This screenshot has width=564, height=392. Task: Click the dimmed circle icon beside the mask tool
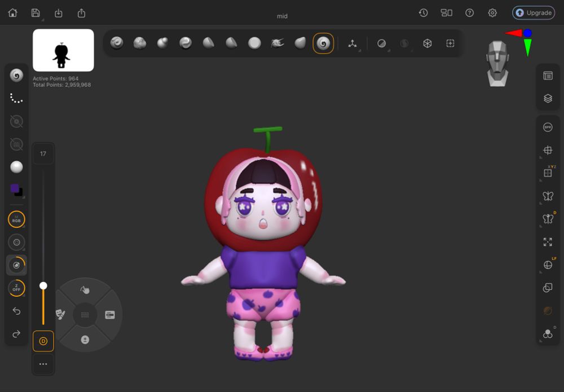tap(404, 43)
